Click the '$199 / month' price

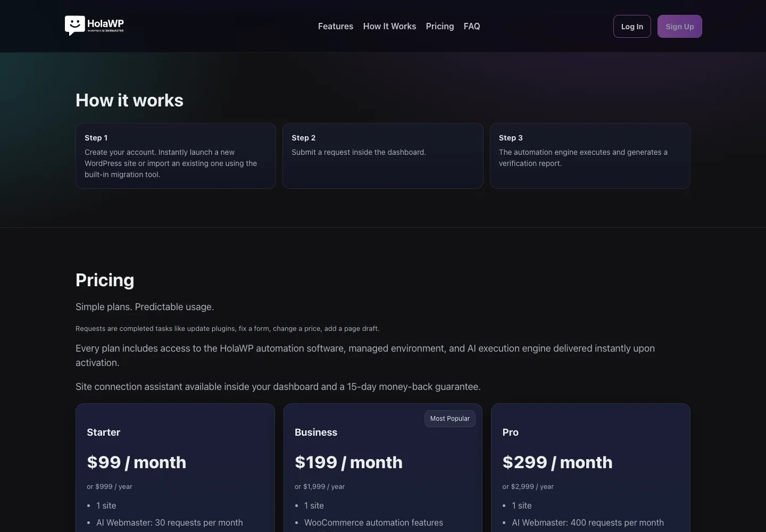click(x=348, y=462)
